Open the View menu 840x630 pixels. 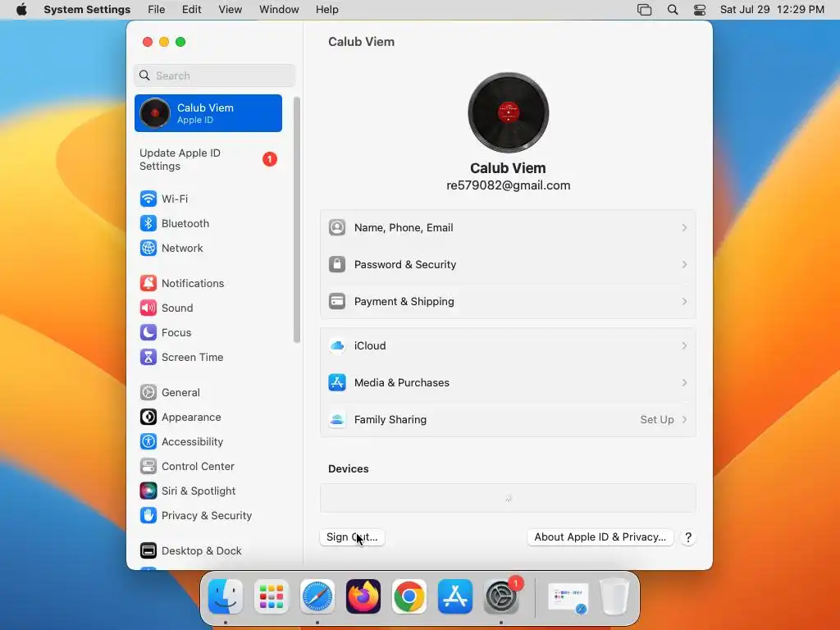(231, 10)
